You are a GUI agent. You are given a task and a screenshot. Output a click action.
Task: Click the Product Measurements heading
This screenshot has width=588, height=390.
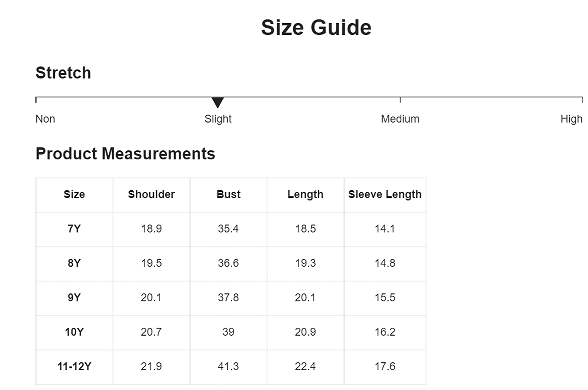(125, 154)
